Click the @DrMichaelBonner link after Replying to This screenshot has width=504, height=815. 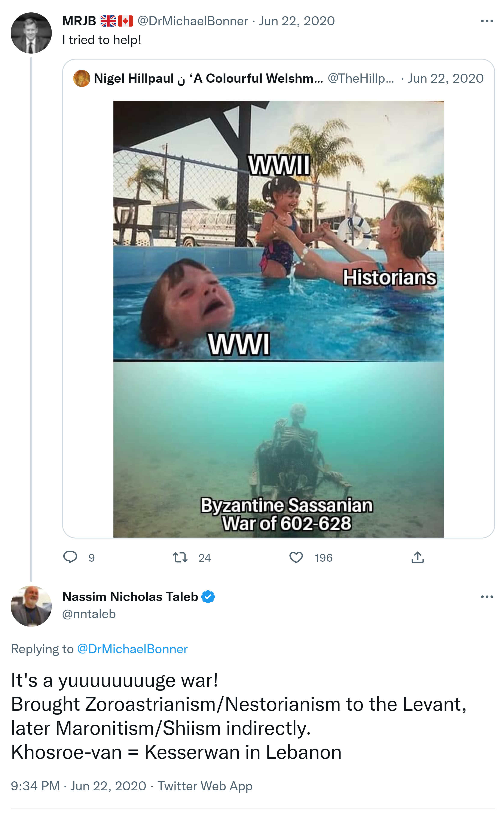132,649
